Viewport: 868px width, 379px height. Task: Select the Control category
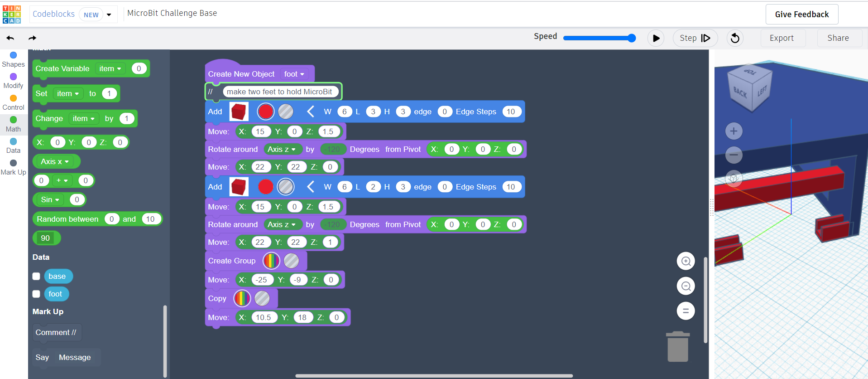13,103
